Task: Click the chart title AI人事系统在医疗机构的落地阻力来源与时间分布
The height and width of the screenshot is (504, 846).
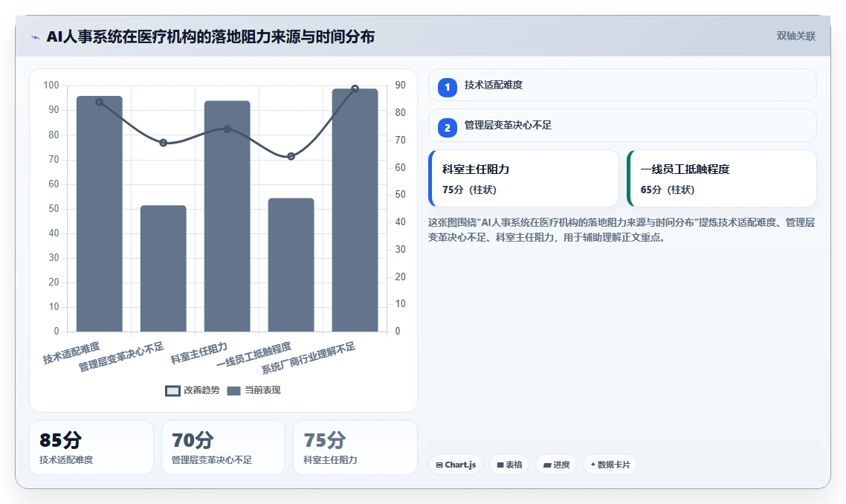Action: [x=210, y=36]
